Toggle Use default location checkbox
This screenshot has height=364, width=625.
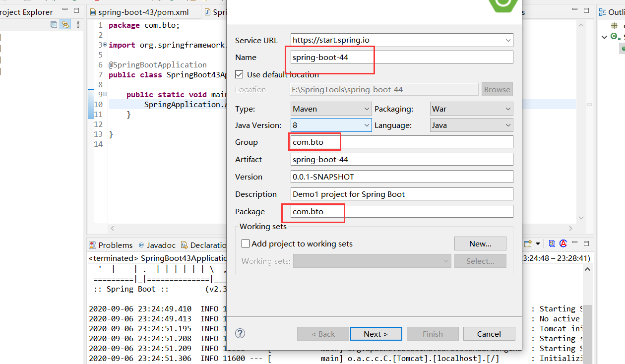click(239, 74)
